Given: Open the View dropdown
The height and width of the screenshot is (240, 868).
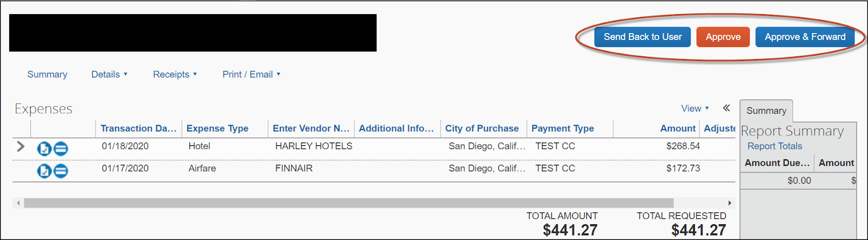Looking at the screenshot, I should tap(695, 108).
